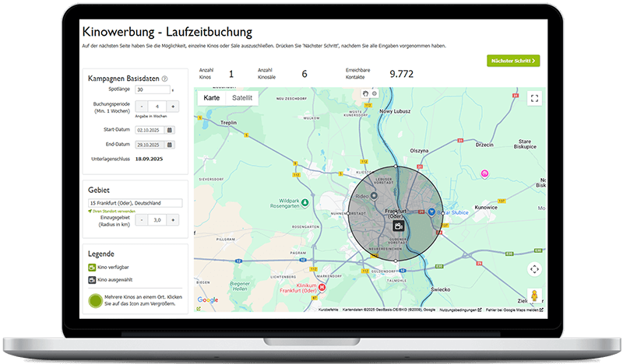
Task: Click the right radius handle of the circle
Action: click(x=443, y=214)
